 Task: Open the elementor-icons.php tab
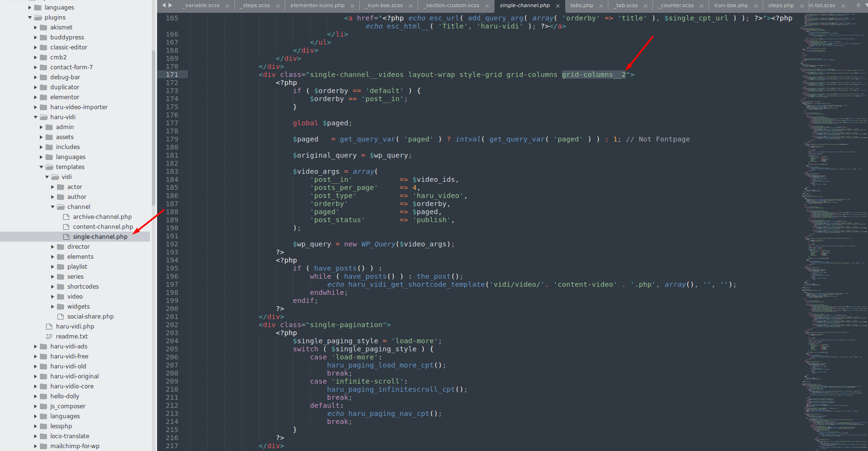(317, 5)
